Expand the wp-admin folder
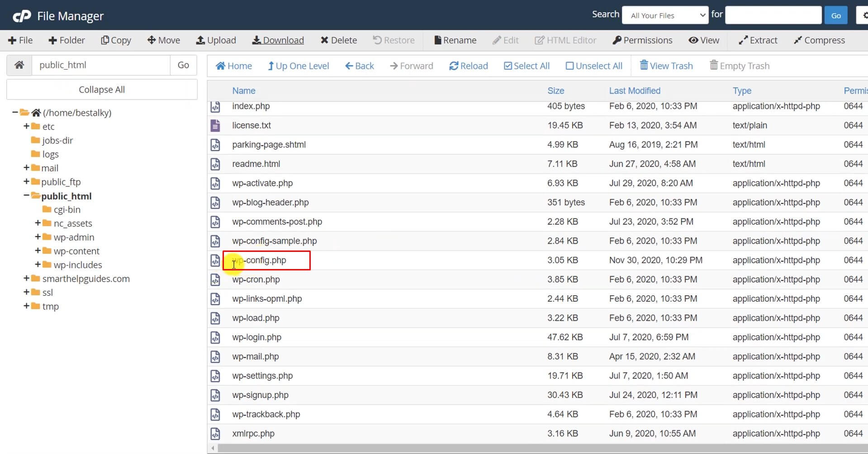 (38, 237)
